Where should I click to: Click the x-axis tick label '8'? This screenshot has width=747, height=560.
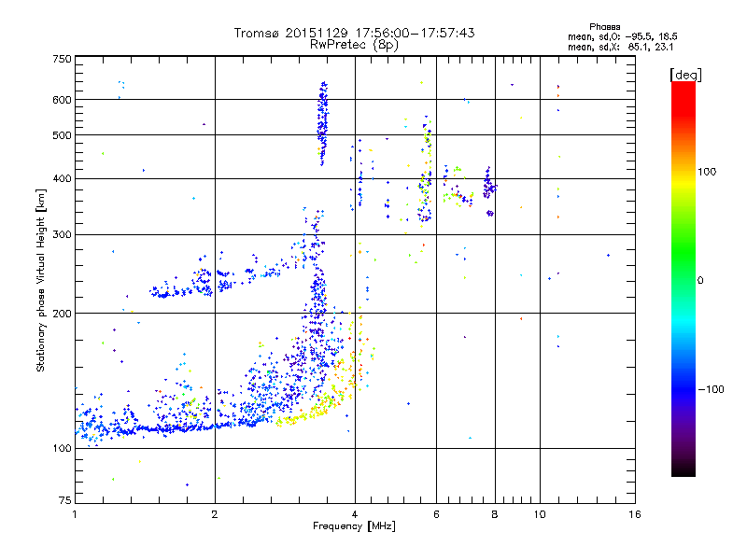point(495,514)
